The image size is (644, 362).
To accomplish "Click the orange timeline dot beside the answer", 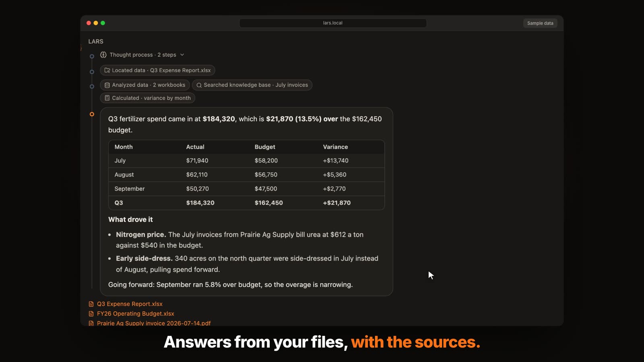I will pyautogui.click(x=92, y=114).
